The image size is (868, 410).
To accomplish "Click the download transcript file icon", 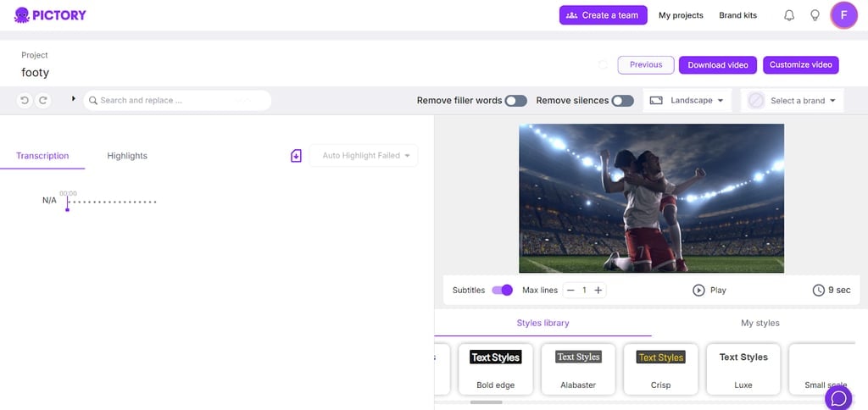I will 296,156.
